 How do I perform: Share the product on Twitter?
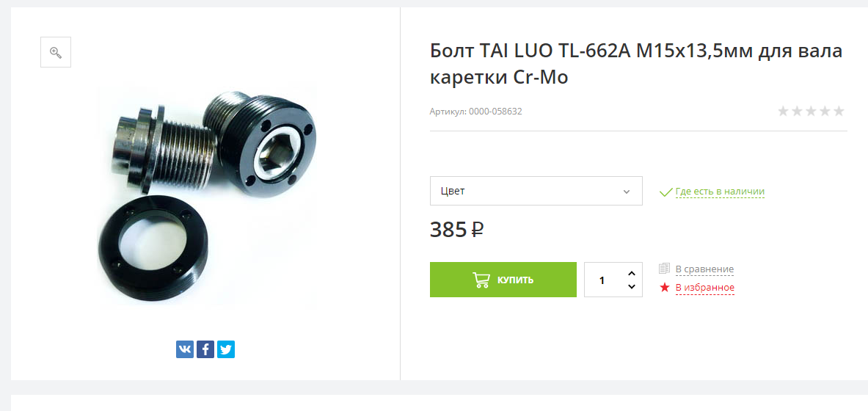(x=226, y=349)
